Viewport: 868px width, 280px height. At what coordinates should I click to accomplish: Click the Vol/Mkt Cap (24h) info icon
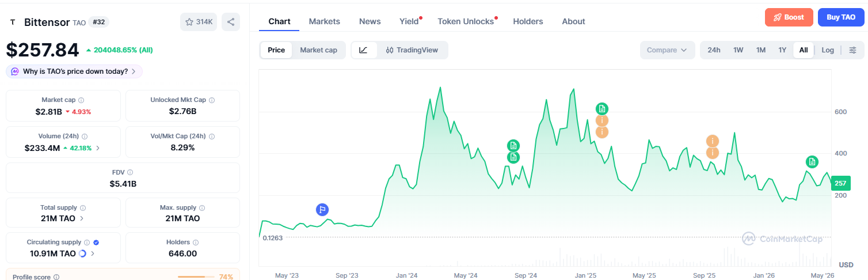212,137
